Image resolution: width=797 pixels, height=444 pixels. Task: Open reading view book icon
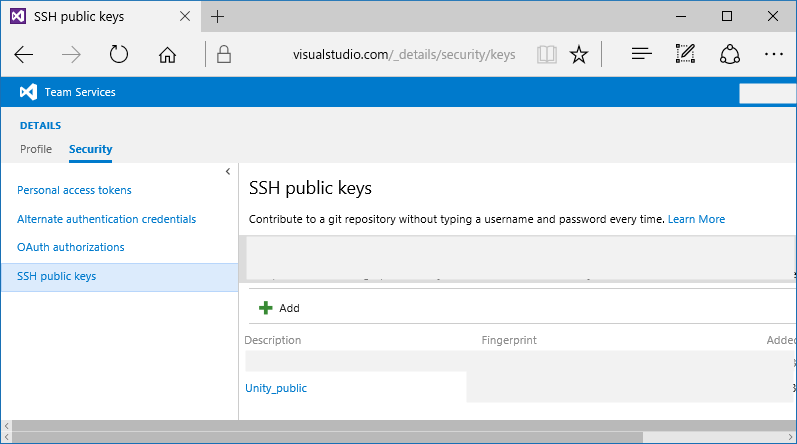tap(547, 54)
